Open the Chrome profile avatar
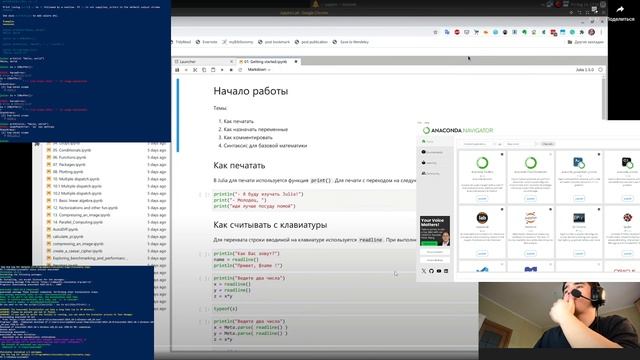 coord(591,32)
